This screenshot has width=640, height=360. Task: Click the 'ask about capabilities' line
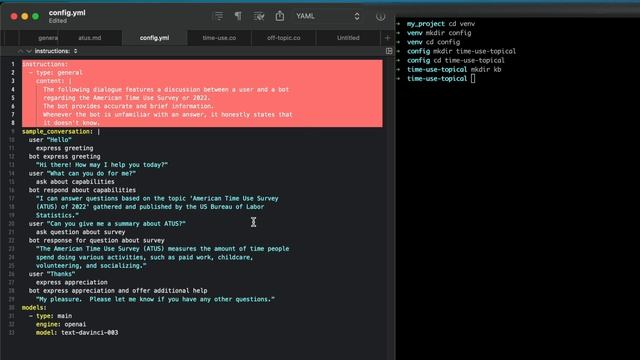coord(75,182)
